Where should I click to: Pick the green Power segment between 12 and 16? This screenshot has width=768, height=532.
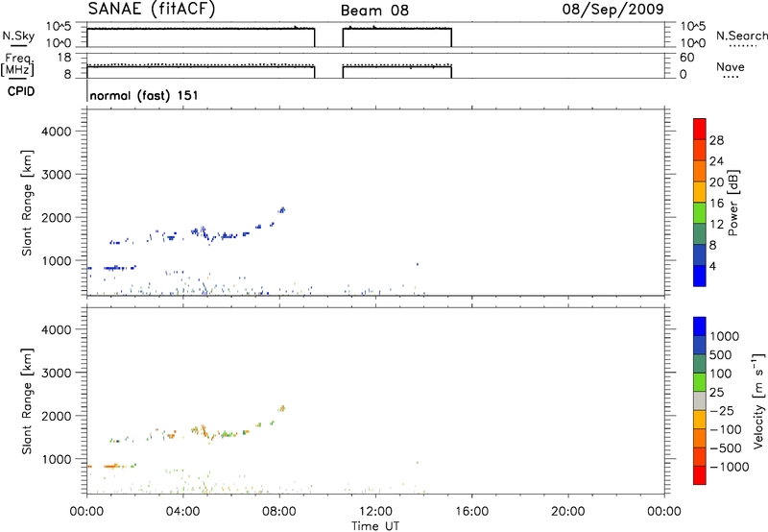pos(700,212)
